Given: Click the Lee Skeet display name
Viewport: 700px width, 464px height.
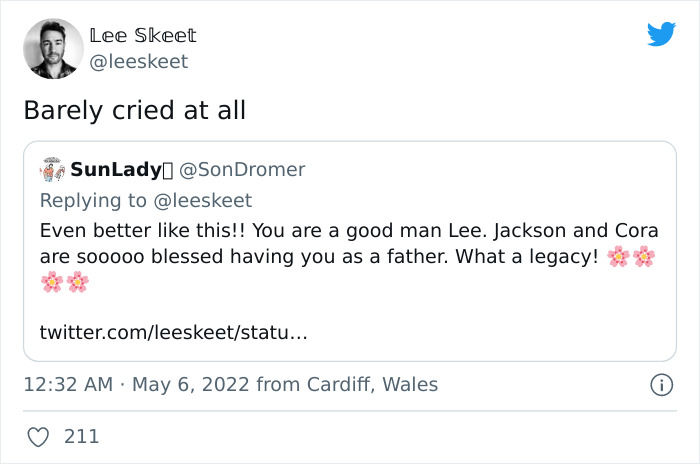Looking at the screenshot, I should (x=142, y=35).
